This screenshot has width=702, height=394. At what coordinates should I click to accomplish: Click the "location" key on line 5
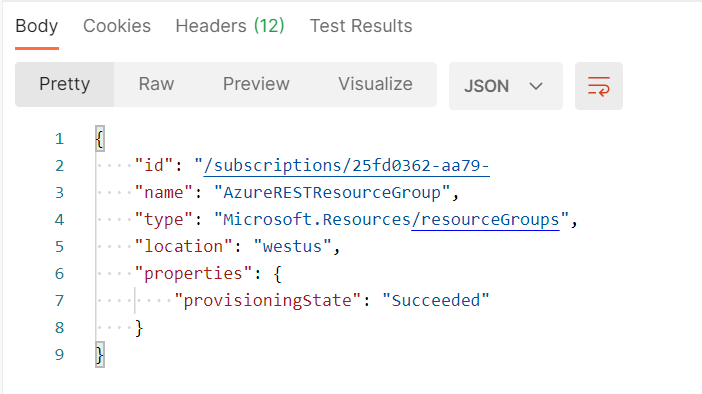coord(184,247)
